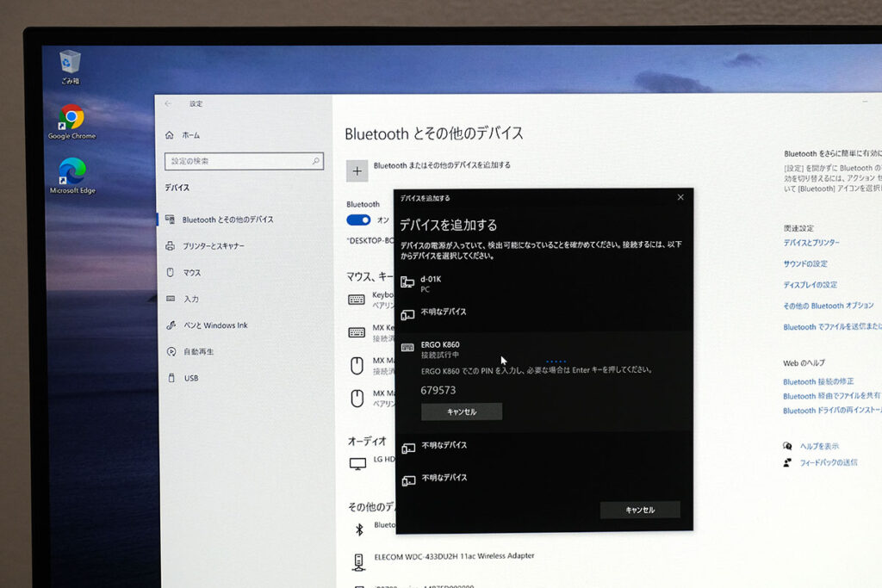
Task: Cancel the ERGO K860 PIN pairing
Action: 462,412
